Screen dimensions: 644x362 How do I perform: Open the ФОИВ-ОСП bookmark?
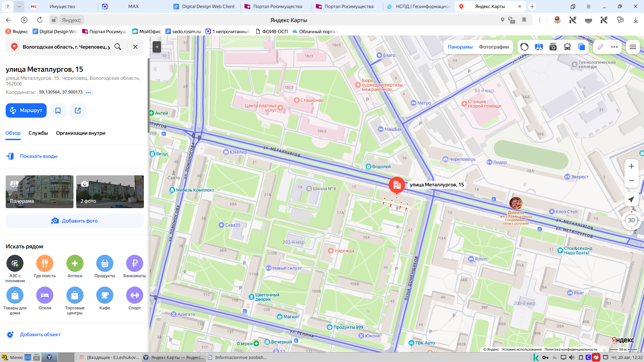[x=271, y=32]
